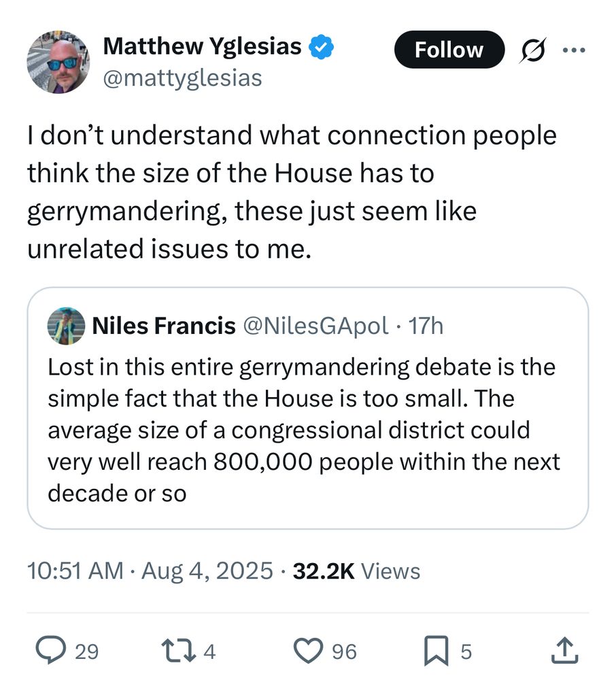Tap the repost arrows icon

182,651
